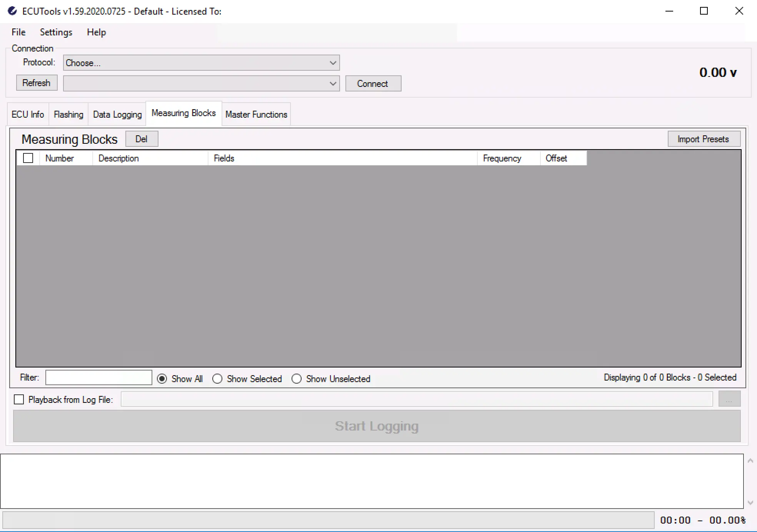Switch to the Data Logging tab

click(117, 115)
